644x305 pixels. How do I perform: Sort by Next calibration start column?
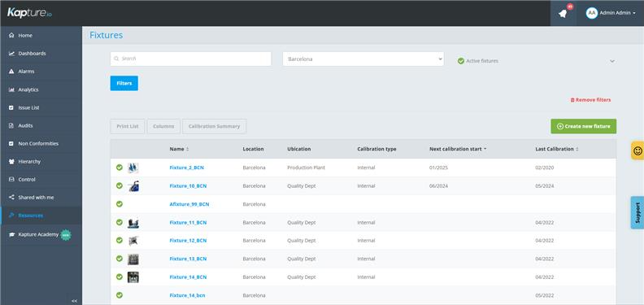coord(458,149)
